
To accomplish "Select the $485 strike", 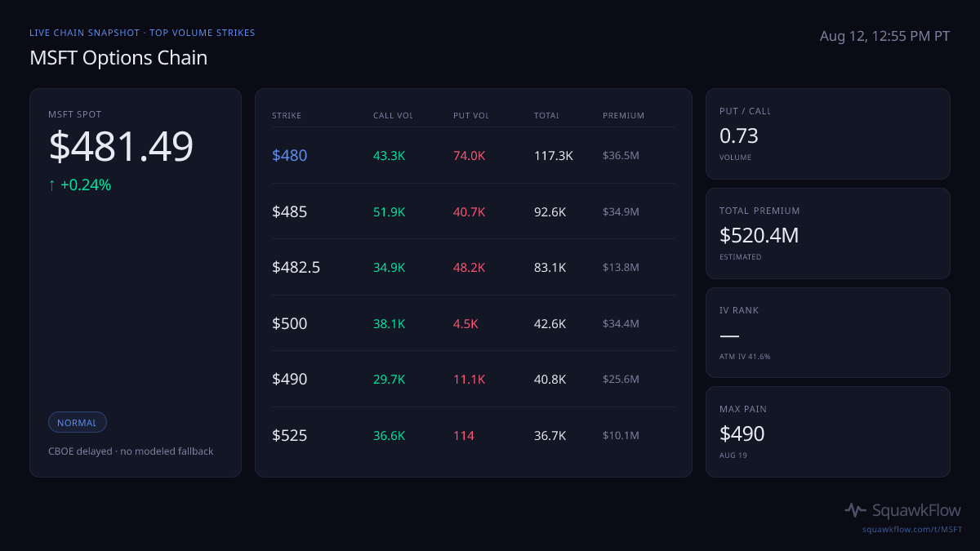I will (x=290, y=211).
